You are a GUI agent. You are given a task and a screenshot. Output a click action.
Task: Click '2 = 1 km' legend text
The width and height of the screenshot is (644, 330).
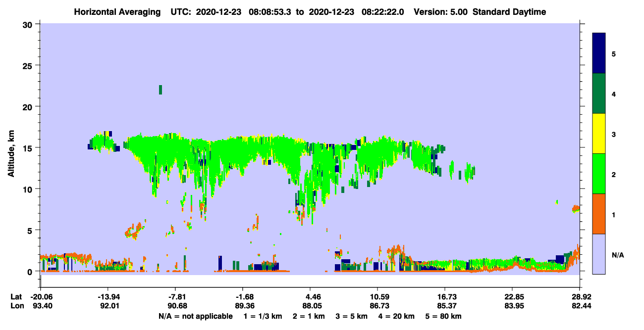(309, 316)
